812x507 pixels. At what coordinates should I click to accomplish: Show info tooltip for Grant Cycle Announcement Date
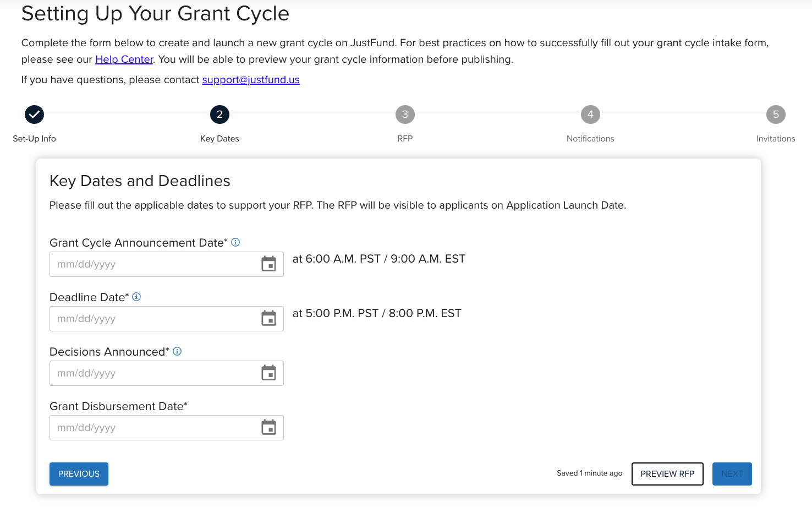point(235,242)
